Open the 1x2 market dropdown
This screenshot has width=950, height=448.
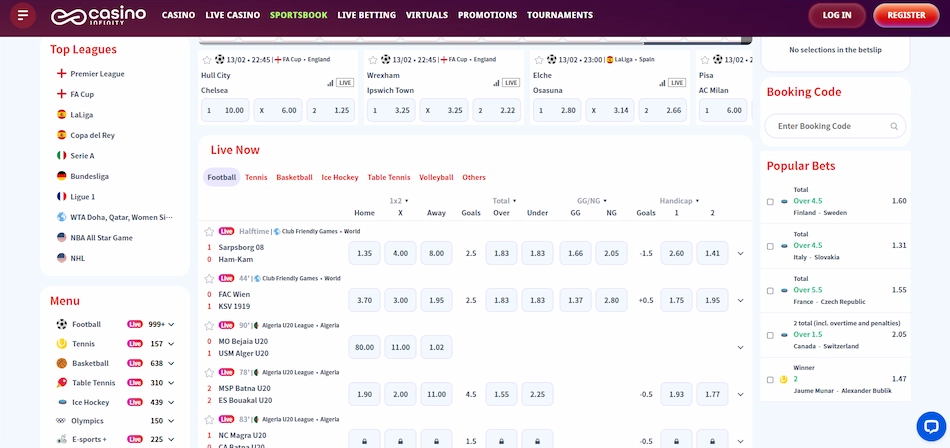tap(399, 200)
